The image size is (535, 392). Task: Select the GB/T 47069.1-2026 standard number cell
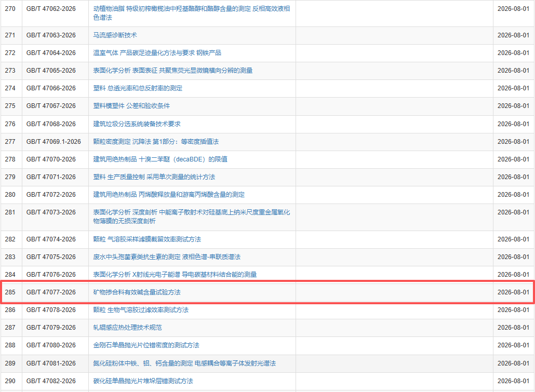53,142
